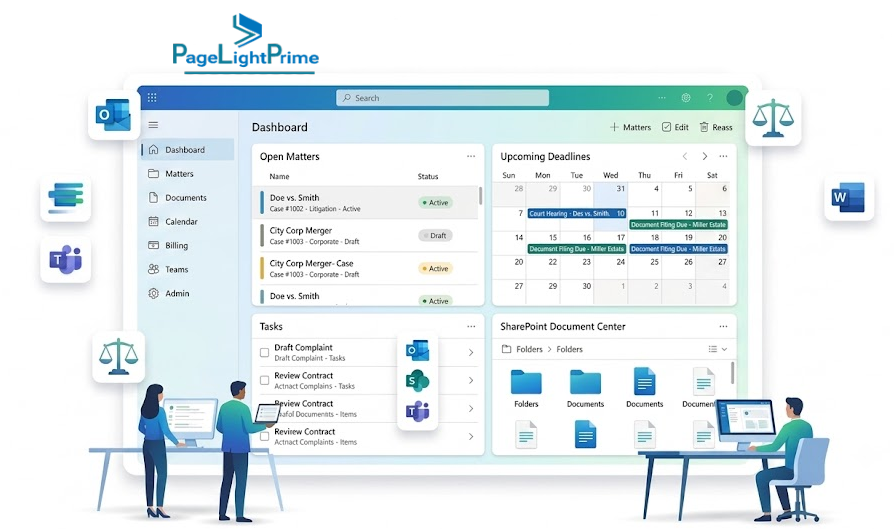Expand the Revirew Contract task chevron
The width and height of the screenshot is (894, 529).
(471, 437)
